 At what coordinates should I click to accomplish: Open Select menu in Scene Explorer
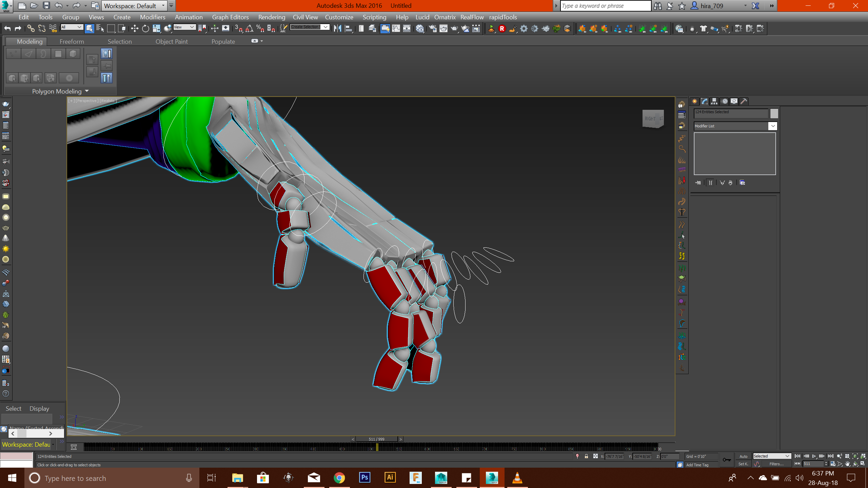pyautogui.click(x=14, y=409)
